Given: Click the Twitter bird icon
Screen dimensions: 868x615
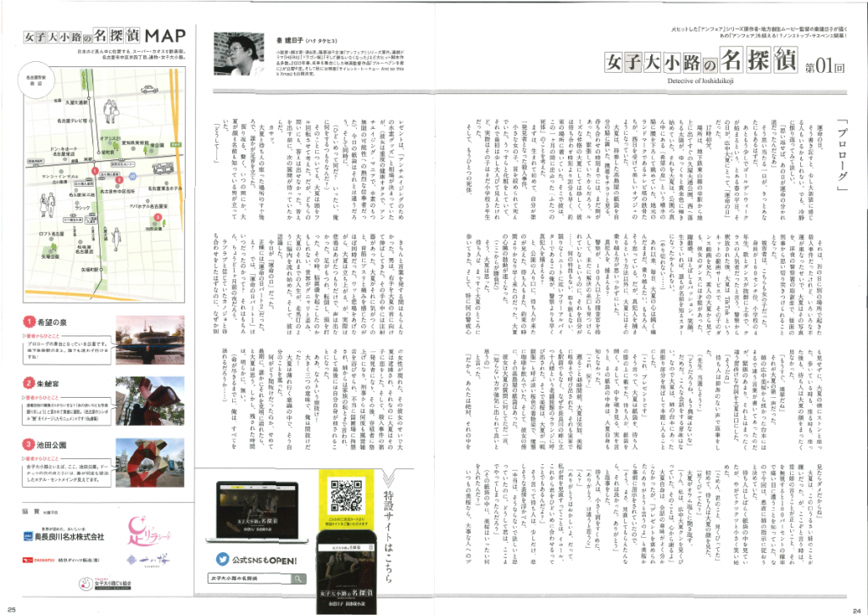Looking at the screenshot, I should tap(223, 560).
